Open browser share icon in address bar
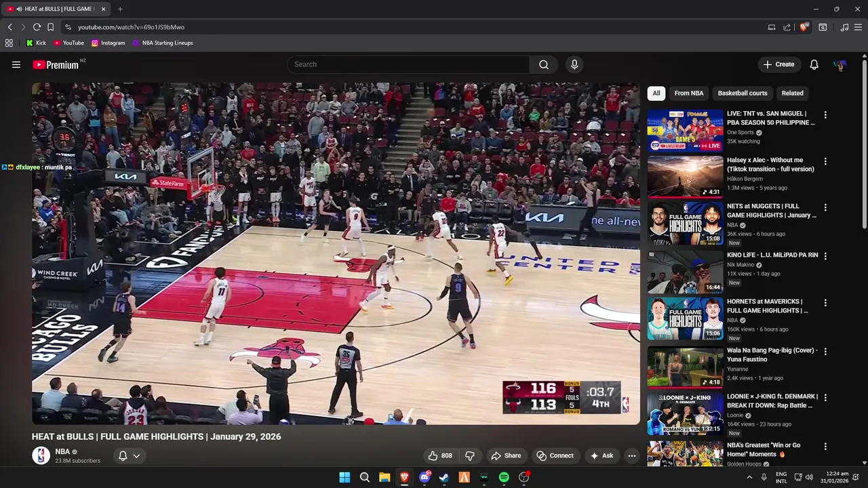This screenshot has width=868, height=488. pos(787,27)
